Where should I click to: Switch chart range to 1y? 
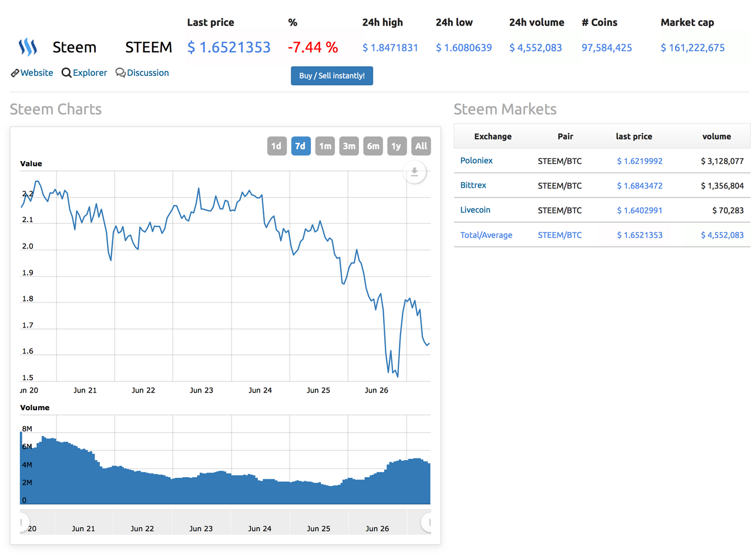click(397, 146)
